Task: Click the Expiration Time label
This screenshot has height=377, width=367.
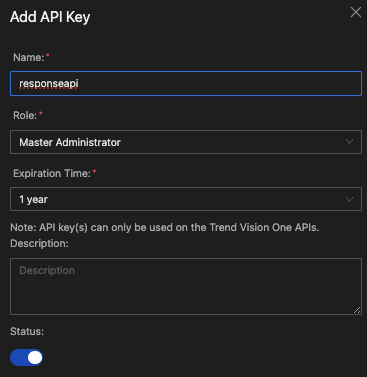Action: click(x=52, y=173)
